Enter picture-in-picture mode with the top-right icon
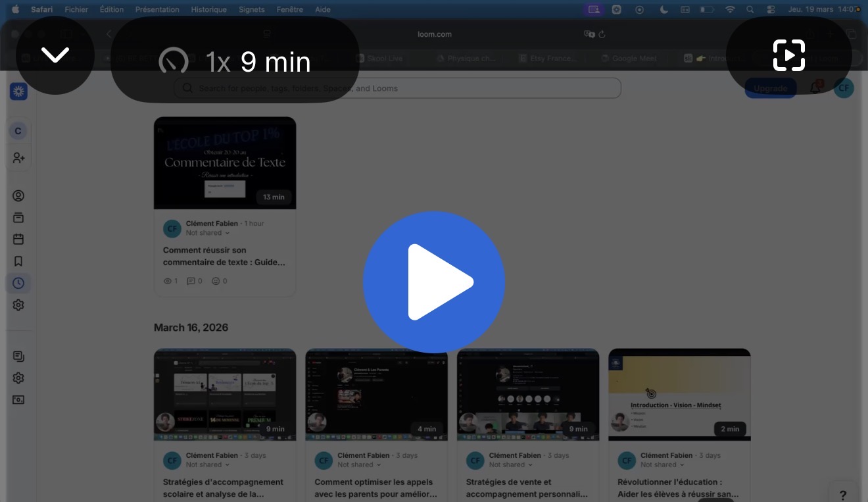This screenshot has width=868, height=502. (789, 55)
